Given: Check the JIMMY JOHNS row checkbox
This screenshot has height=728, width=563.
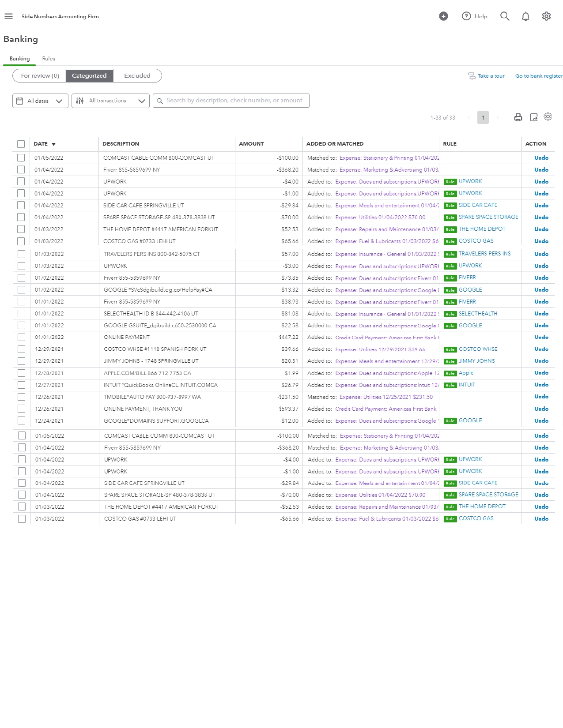Looking at the screenshot, I should (x=21, y=361).
